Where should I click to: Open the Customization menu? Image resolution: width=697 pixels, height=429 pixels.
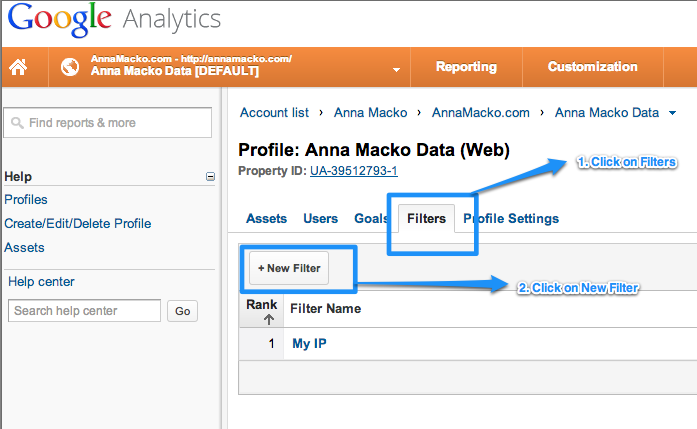tap(593, 67)
